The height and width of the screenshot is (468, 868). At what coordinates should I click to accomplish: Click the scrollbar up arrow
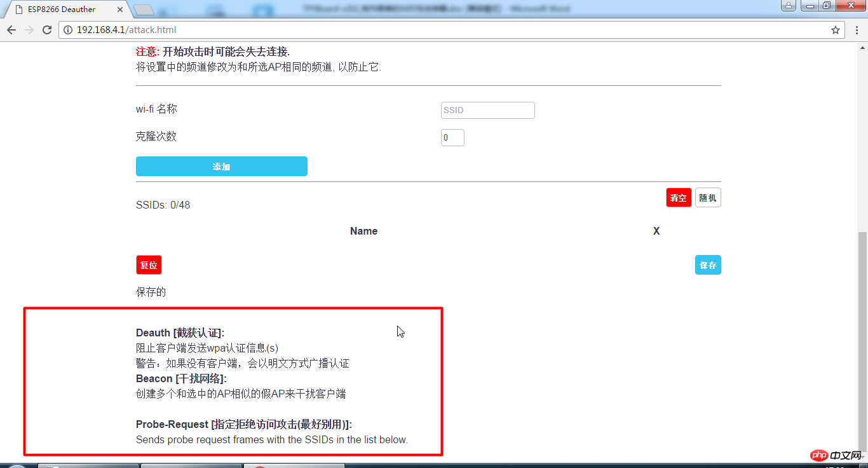pyautogui.click(x=862, y=48)
